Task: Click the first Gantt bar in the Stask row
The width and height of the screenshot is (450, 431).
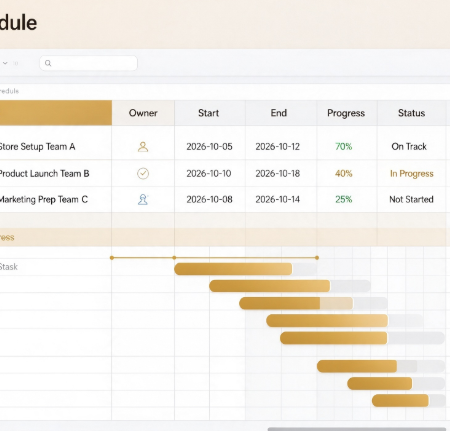Action: coord(233,269)
